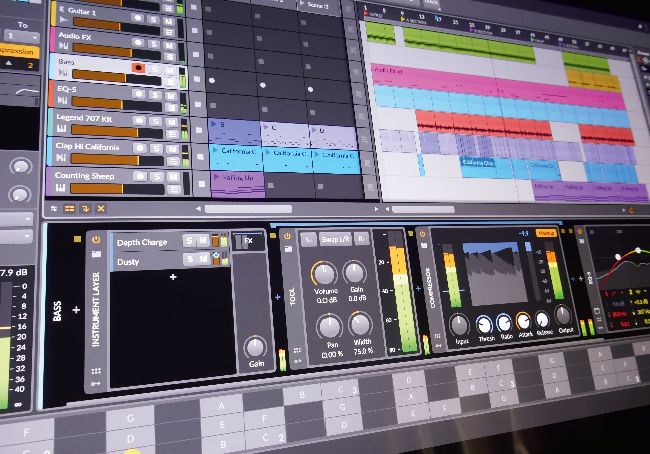
Task: Add device between Tool and Compressor
Action: 418,288
